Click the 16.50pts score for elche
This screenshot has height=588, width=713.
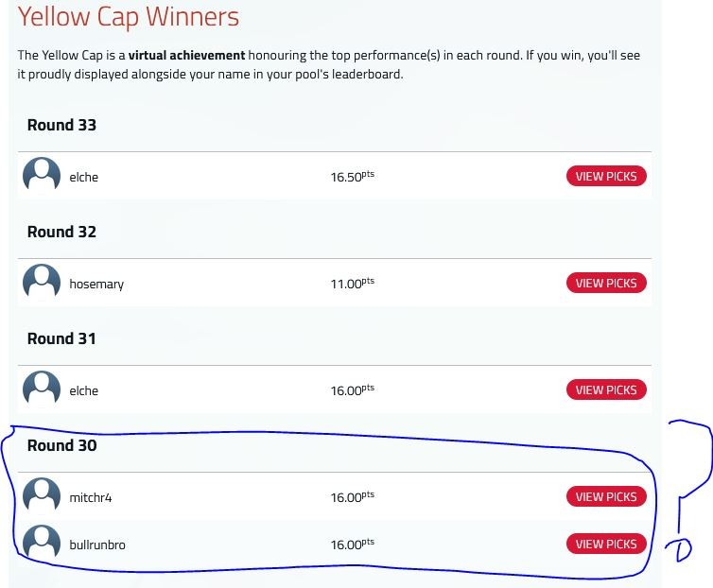tap(353, 177)
